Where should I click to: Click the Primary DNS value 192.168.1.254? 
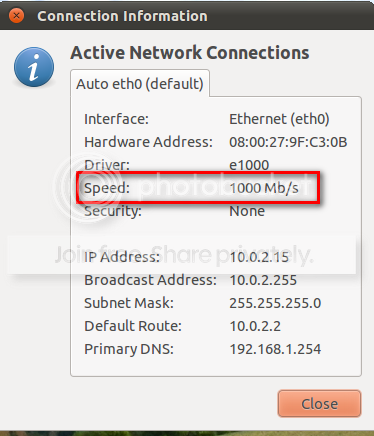click(x=275, y=349)
